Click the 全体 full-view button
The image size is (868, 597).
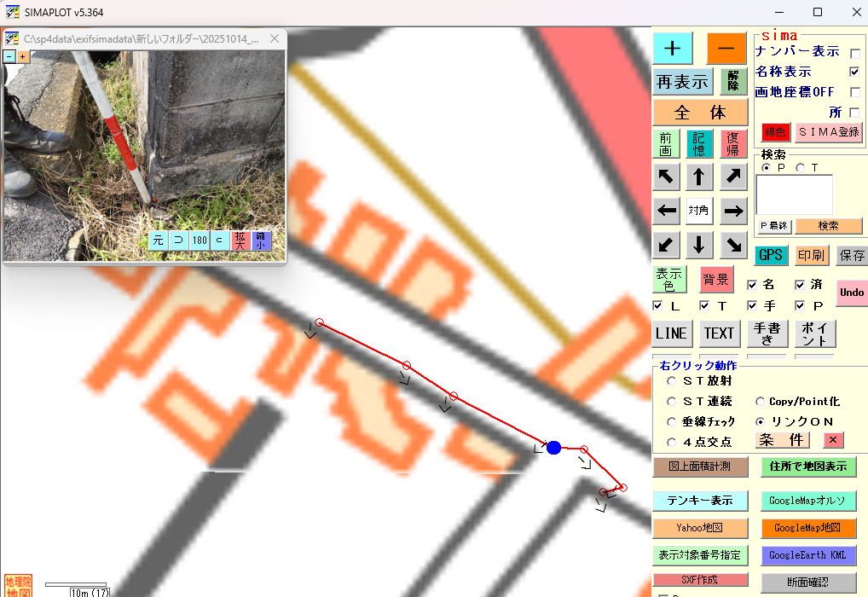pos(700,113)
